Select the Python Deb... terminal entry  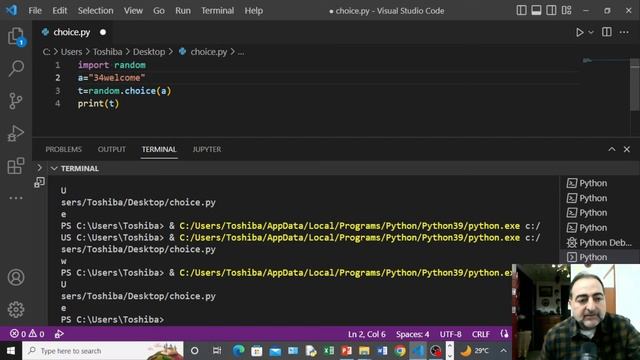(x=599, y=242)
